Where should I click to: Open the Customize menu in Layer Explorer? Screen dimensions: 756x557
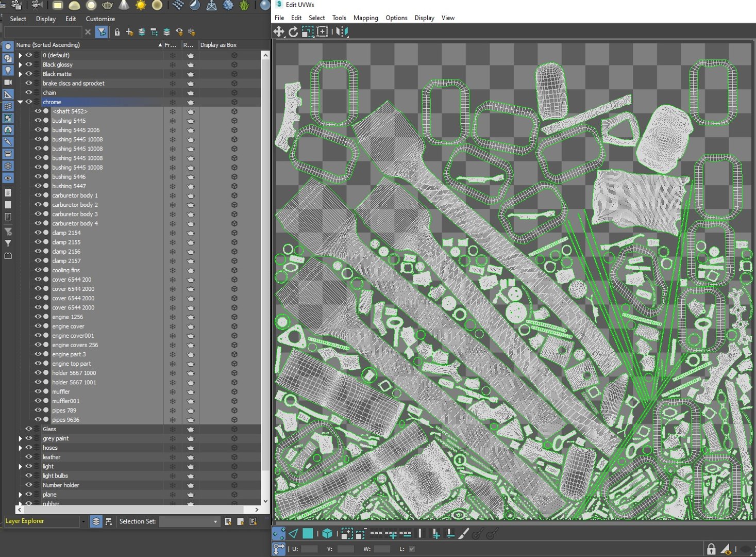coord(100,19)
